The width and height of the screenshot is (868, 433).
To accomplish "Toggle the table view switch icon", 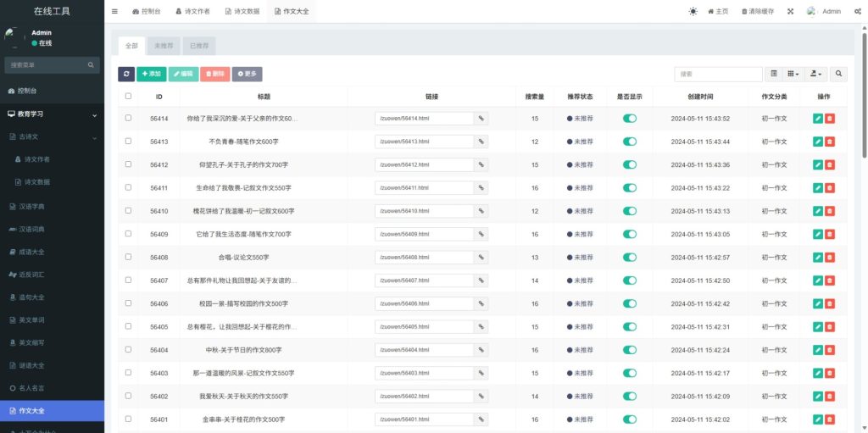I will pos(773,75).
